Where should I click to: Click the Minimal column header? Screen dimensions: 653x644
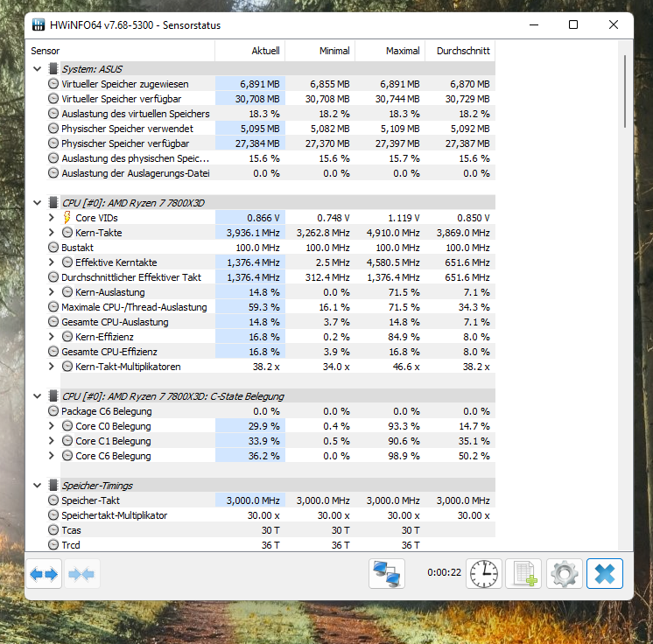319,51
